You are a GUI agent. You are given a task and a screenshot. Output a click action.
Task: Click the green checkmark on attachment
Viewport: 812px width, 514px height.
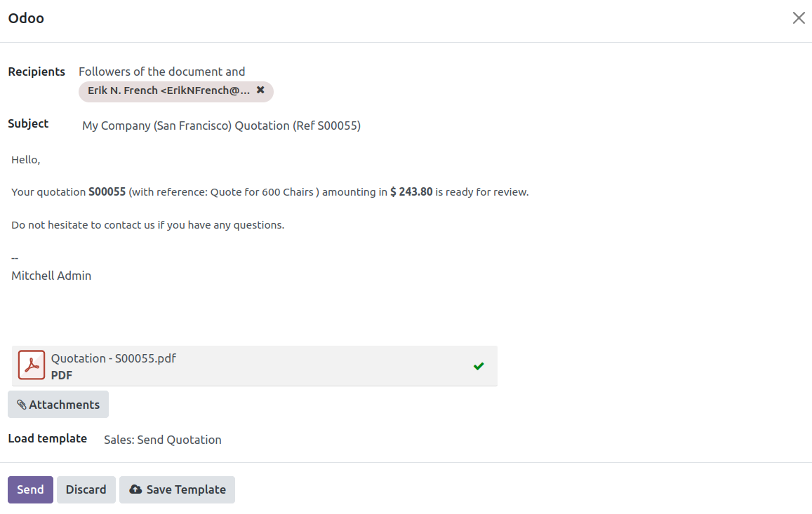(x=479, y=366)
